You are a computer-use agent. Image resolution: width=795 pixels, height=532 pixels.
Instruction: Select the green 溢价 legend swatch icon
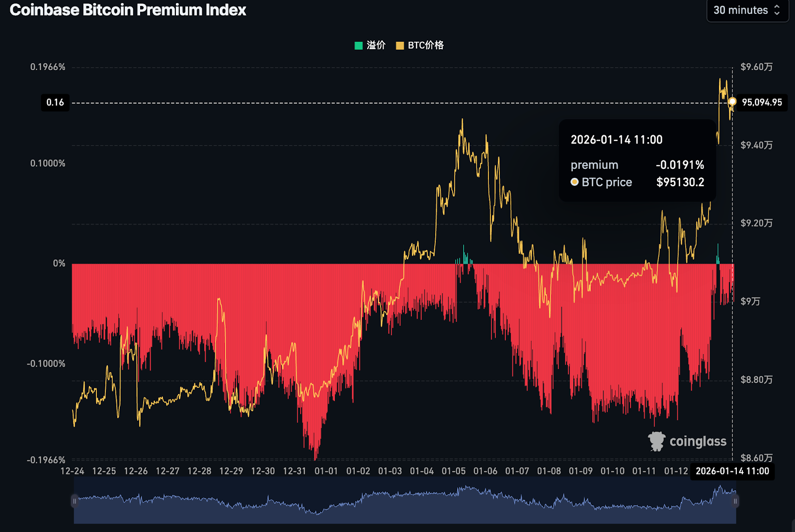pyautogui.click(x=359, y=45)
